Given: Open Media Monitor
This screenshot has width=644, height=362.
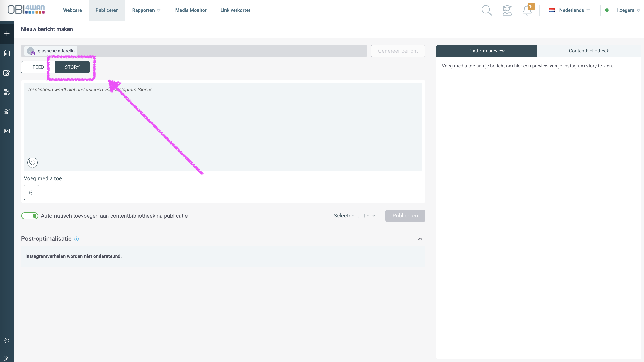Looking at the screenshot, I should 191,10.
